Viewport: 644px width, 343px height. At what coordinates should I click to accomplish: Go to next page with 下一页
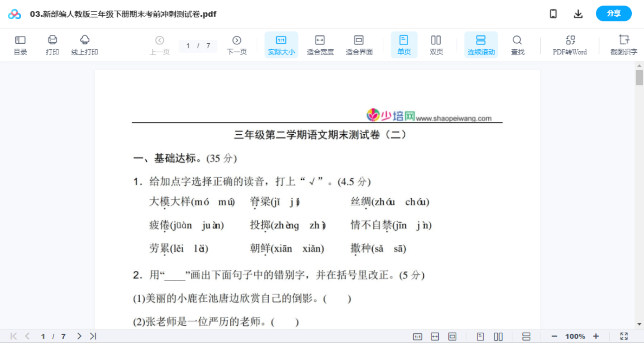point(237,45)
